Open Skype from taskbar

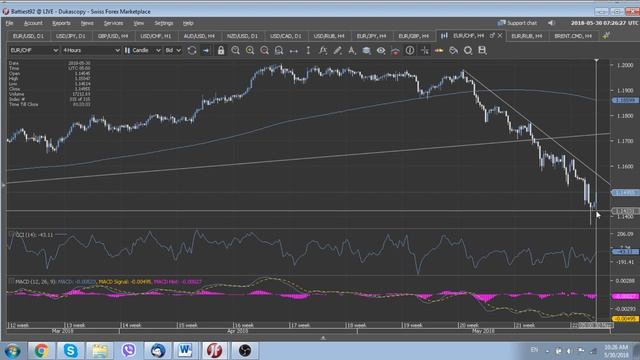[70, 351]
